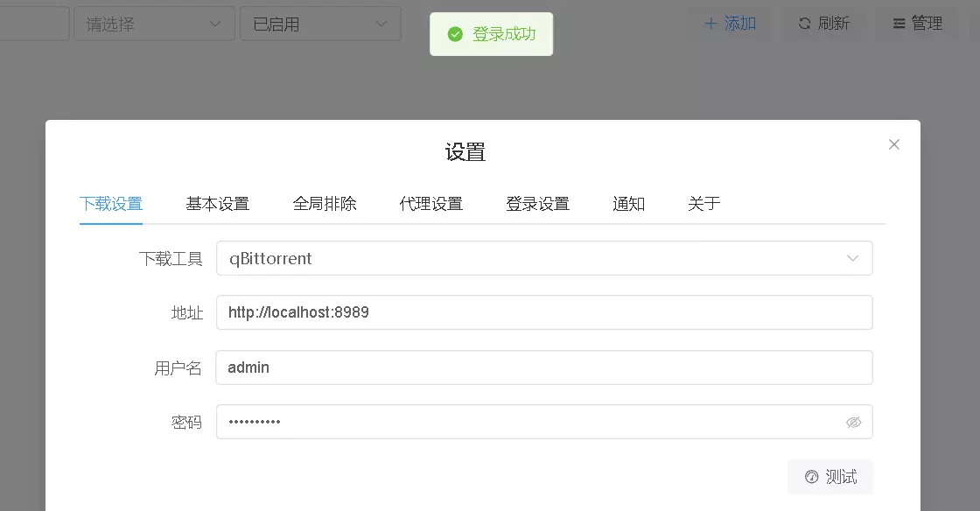Screen dimensions: 980x511
Task: Open the 请选择 dropdown
Action: tap(154, 24)
